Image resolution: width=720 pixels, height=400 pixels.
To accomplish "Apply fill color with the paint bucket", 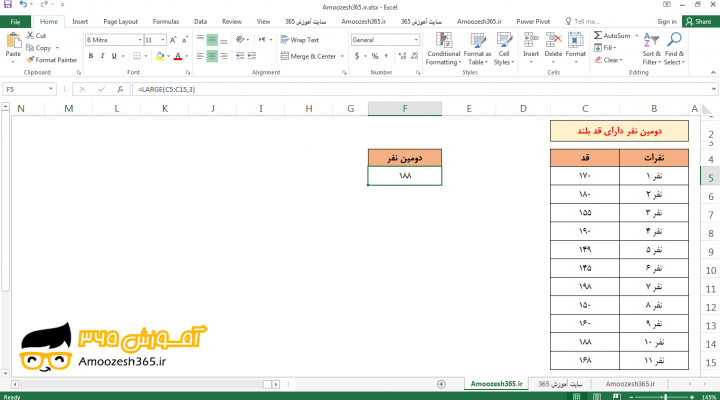I will (160, 56).
